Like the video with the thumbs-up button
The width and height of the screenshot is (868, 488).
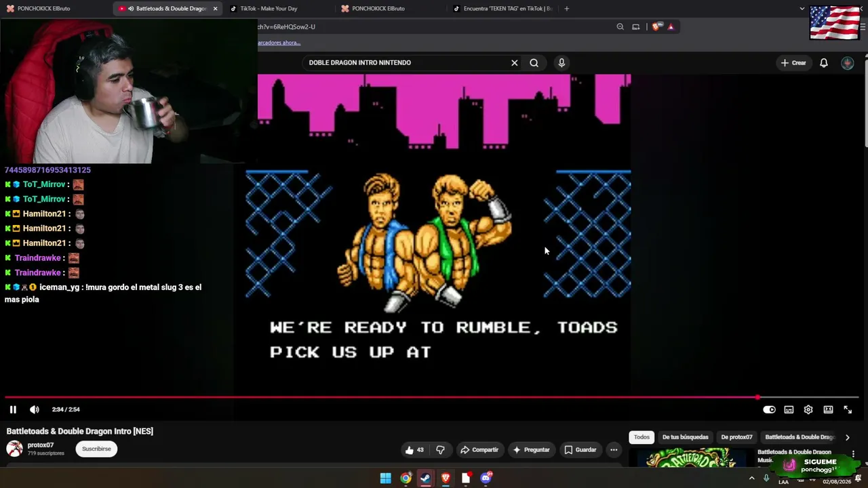[414, 449]
